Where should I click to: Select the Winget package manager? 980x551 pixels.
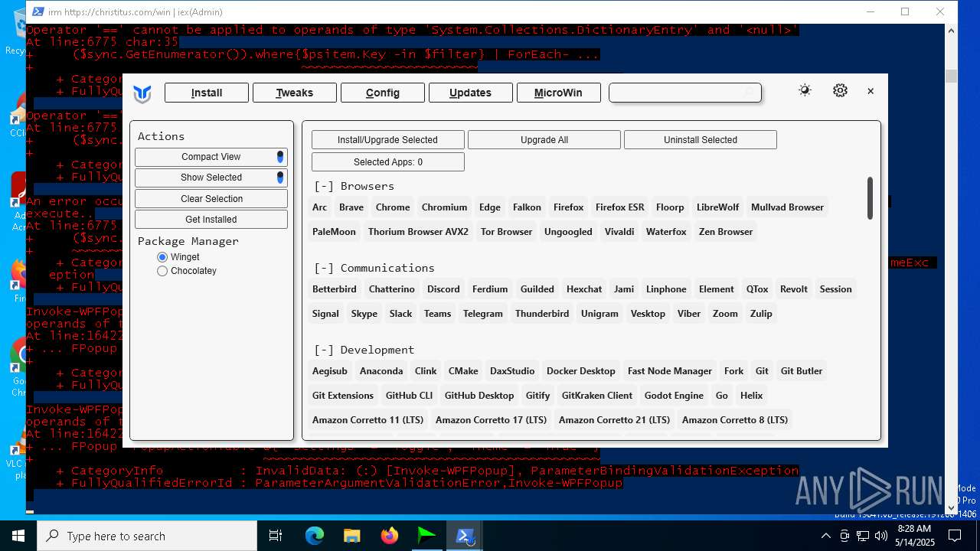178,257
